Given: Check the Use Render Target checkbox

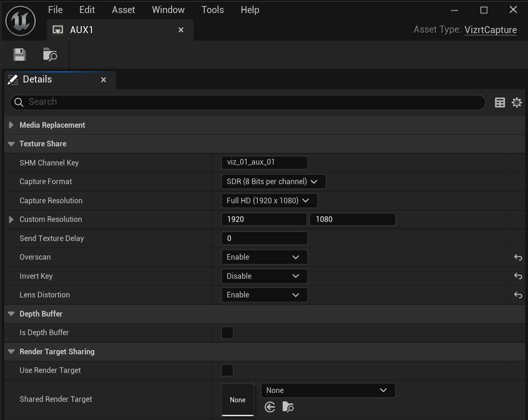Looking at the screenshot, I should tap(227, 371).
